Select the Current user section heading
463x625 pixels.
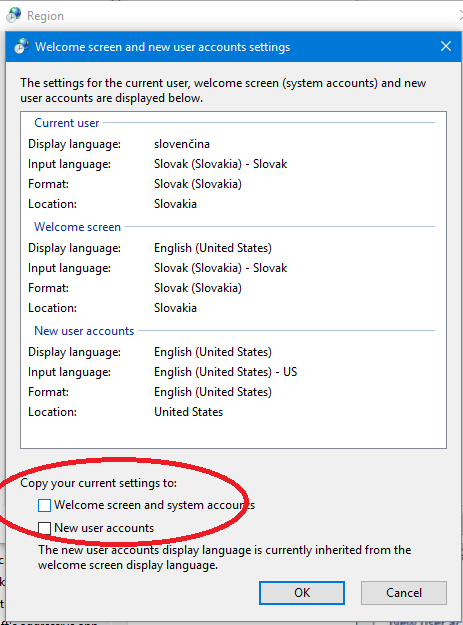coord(67,123)
